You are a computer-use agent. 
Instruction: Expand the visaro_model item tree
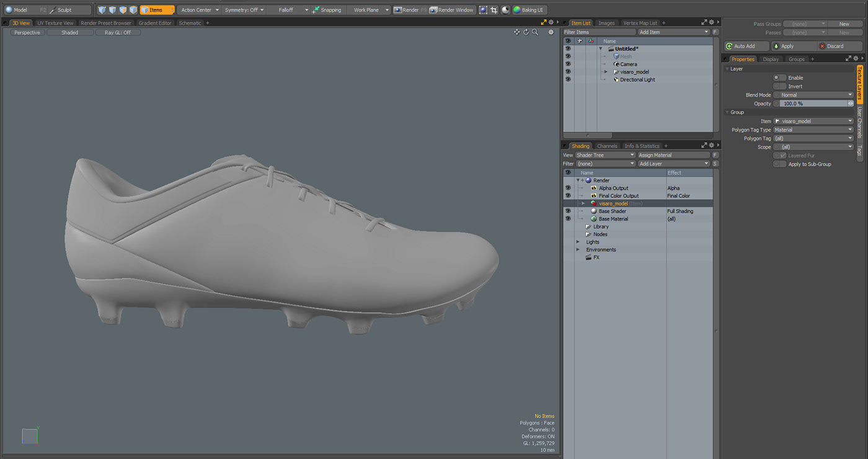click(x=606, y=71)
